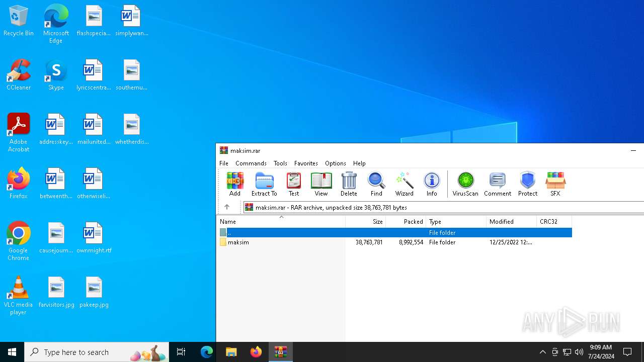Image resolution: width=644 pixels, height=362 pixels.
Task: Click the 8,992,554 packed value
Action: pos(411,242)
